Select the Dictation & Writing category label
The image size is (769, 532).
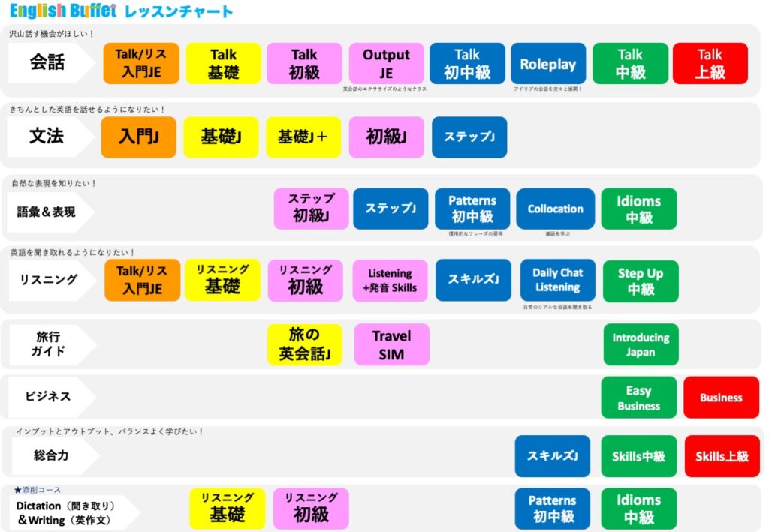pyautogui.click(x=69, y=513)
